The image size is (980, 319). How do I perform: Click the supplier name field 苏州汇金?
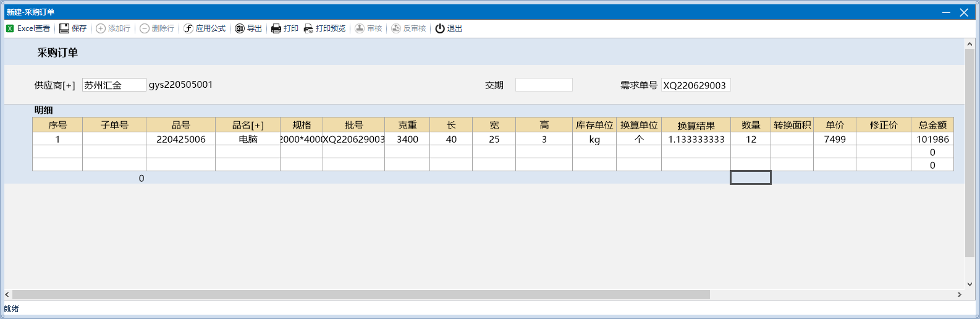(114, 85)
